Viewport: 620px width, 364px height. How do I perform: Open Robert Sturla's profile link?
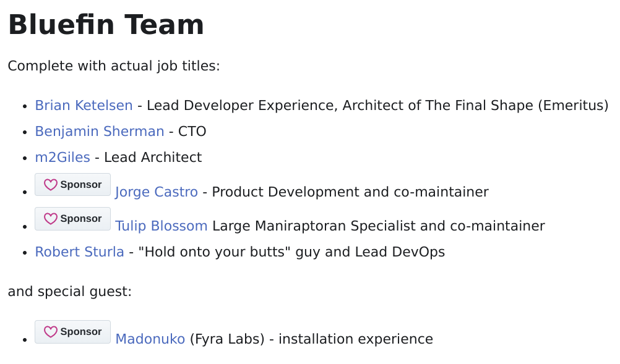pos(79,252)
